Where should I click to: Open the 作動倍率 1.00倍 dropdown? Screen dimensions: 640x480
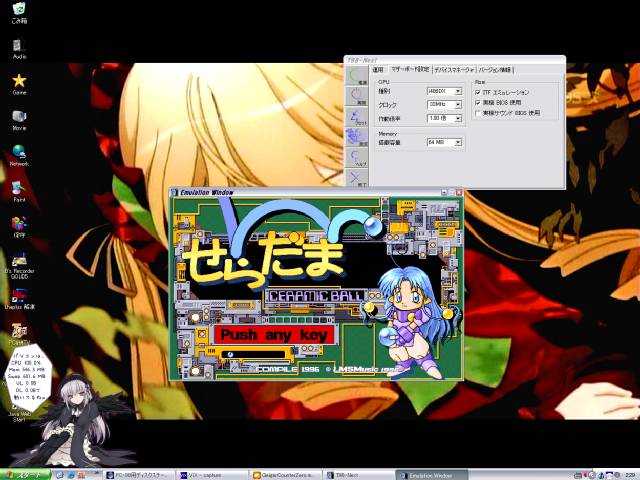(444, 118)
